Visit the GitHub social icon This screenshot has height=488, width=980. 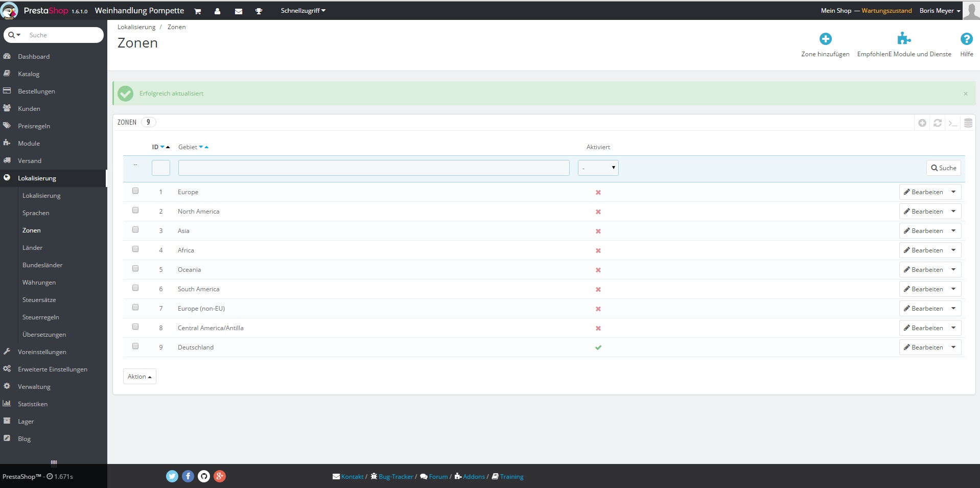(x=204, y=476)
